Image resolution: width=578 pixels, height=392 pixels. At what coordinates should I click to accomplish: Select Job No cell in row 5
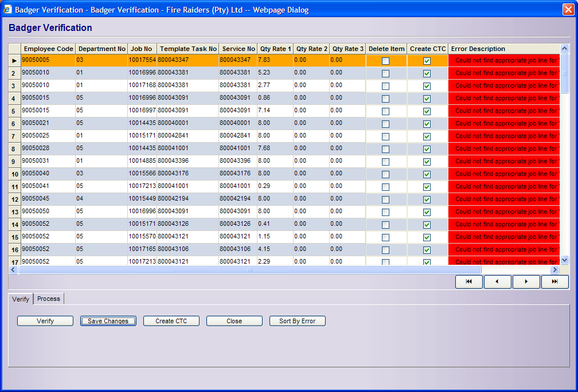142,110
